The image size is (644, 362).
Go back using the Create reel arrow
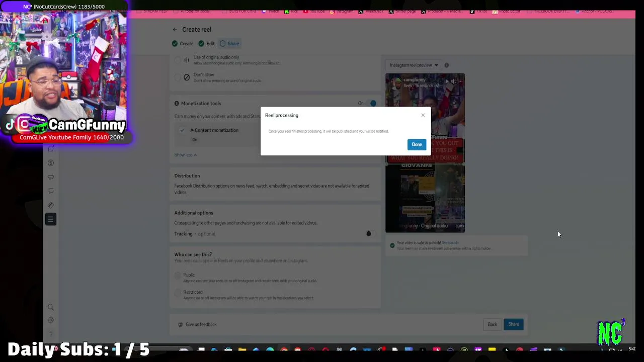click(x=175, y=30)
